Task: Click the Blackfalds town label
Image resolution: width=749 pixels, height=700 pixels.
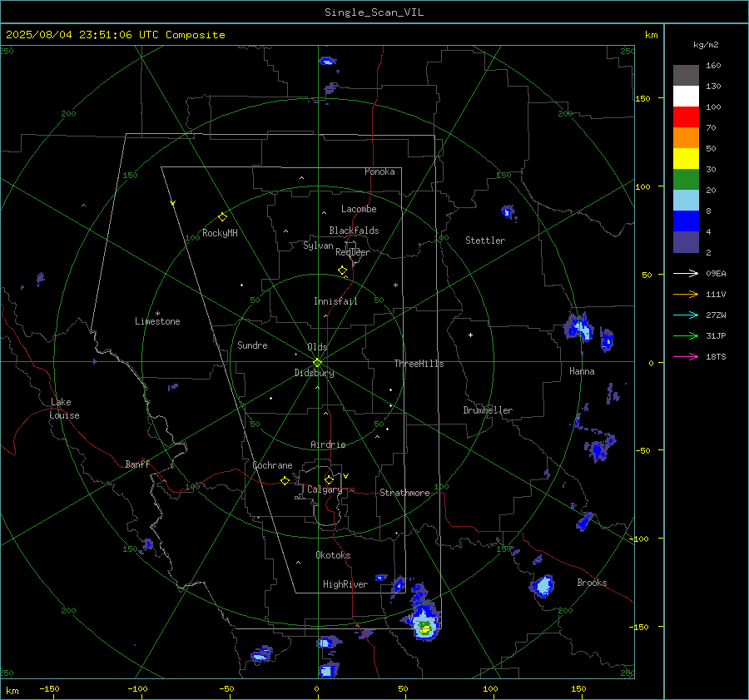Action: pyautogui.click(x=354, y=231)
